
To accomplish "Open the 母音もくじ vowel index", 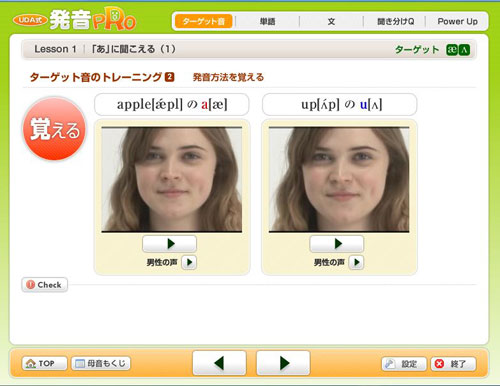I will 101,363.
